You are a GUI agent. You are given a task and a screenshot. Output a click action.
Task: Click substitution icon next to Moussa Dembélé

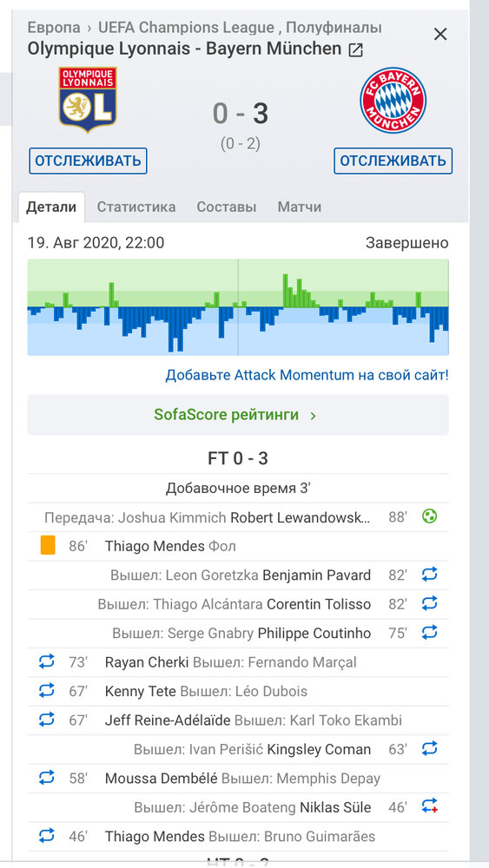click(x=47, y=777)
